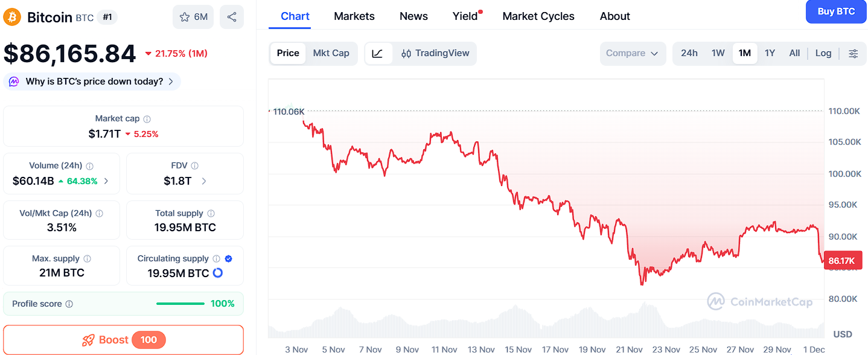Screen dimensions: 868x355
Task: Enable Log scale on the chart
Action: coord(823,53)
